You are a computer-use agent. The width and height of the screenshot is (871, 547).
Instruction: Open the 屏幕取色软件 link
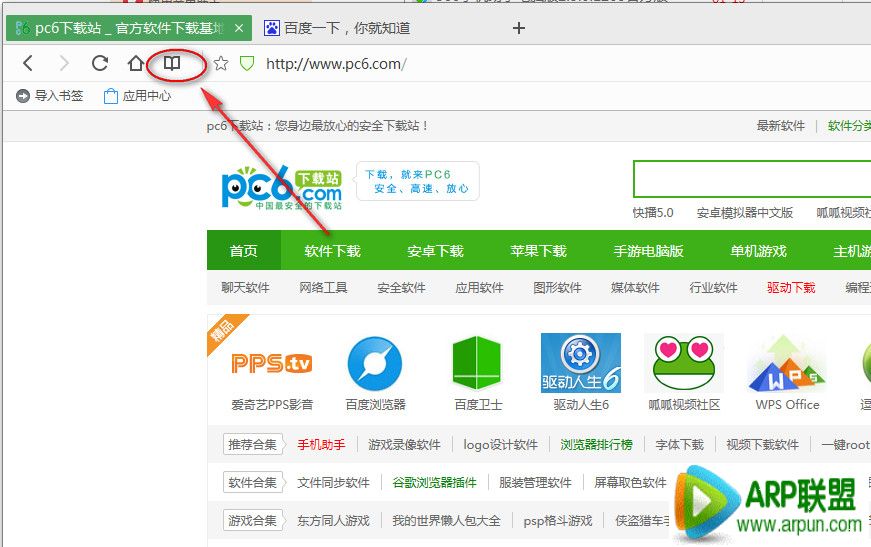coord(630,483)
